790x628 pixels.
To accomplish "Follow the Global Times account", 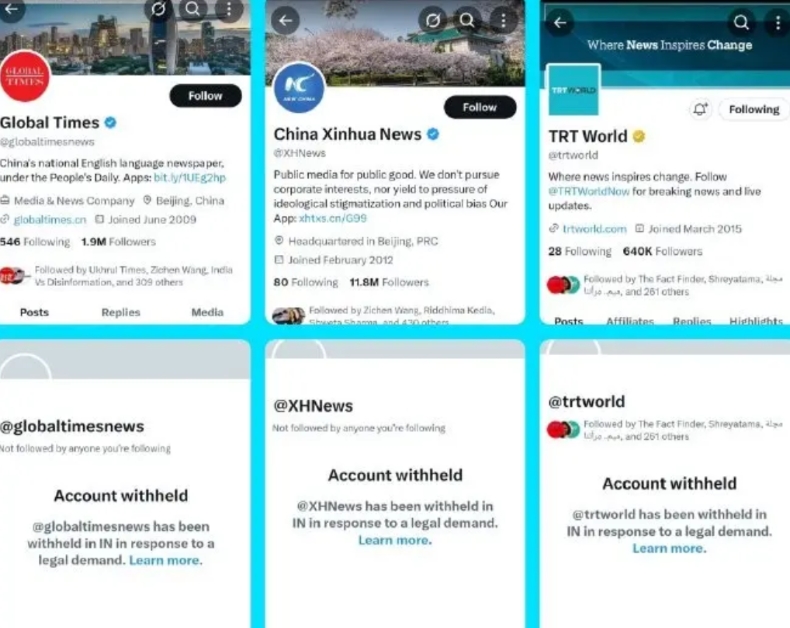I will tap(206, 96).
